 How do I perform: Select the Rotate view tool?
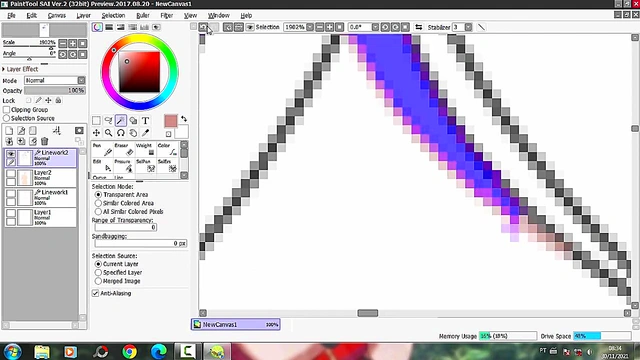120,133
